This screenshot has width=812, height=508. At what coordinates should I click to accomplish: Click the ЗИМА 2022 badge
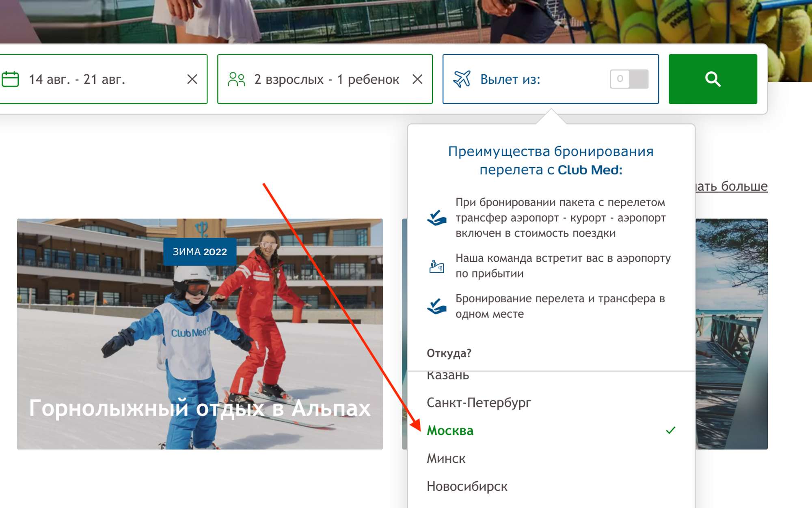(200, 252)
